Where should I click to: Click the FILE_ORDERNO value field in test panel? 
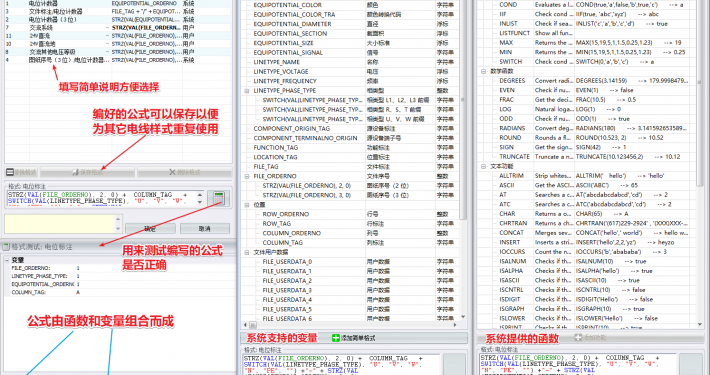coord(154,268)
